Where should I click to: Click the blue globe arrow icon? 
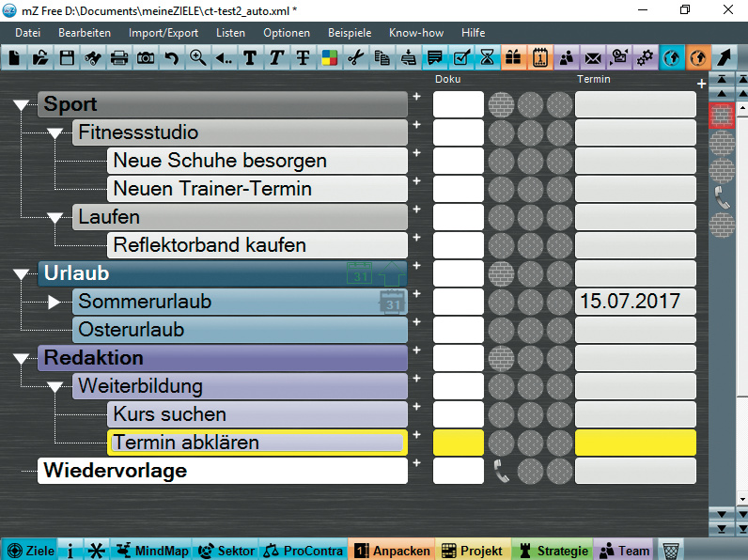672,57
